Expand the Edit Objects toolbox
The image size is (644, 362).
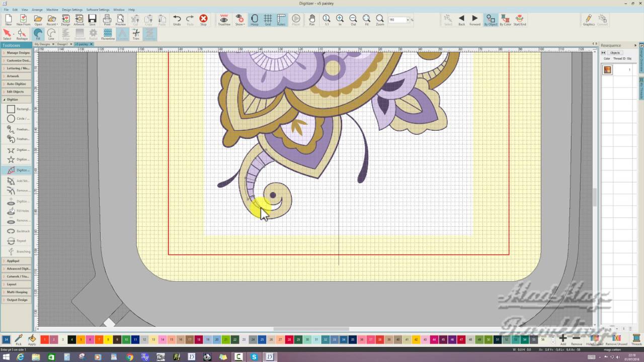click(x=16, y=92)
